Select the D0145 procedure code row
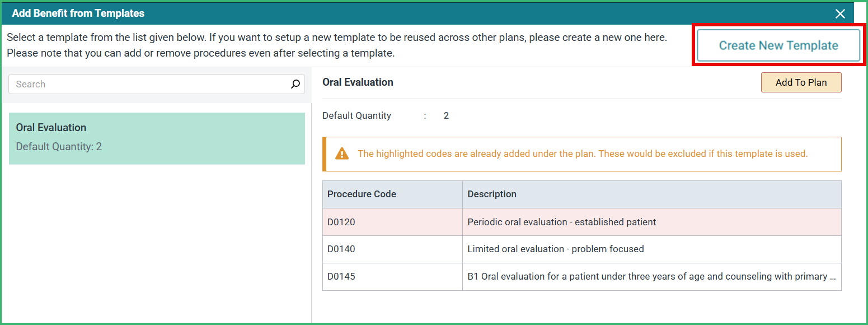The width and height of the screenshot is (868, 325). [582, 276]
